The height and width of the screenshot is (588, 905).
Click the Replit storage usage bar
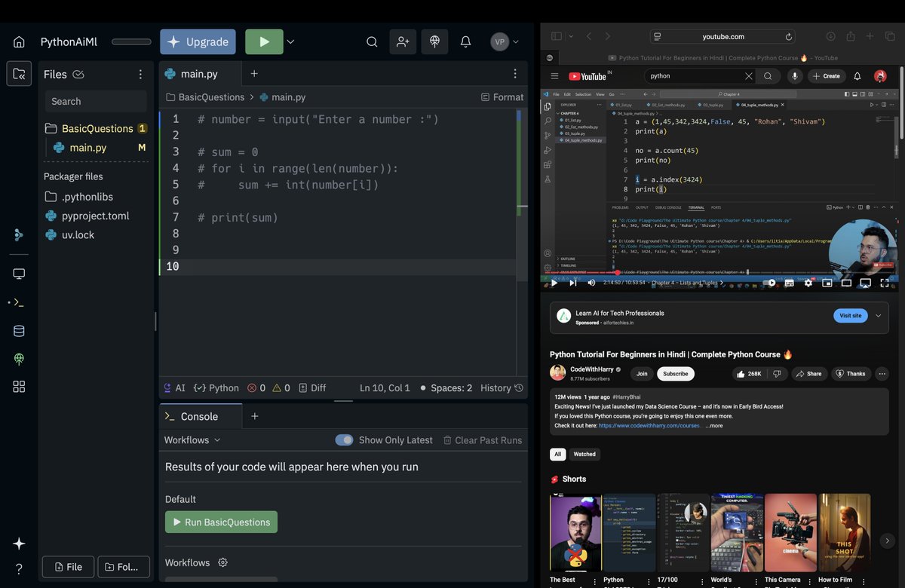click(131, 42)
